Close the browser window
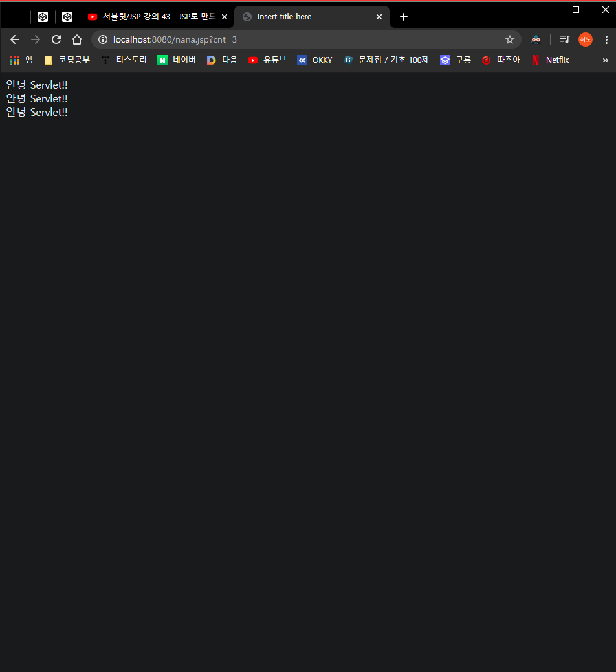 click(x=605, y=10)
